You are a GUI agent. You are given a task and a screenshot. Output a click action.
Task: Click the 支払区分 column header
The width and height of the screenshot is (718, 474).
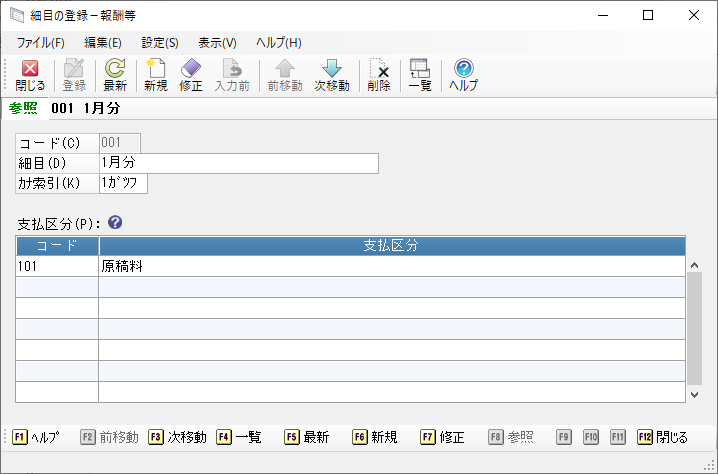click(x=391, y=245)
